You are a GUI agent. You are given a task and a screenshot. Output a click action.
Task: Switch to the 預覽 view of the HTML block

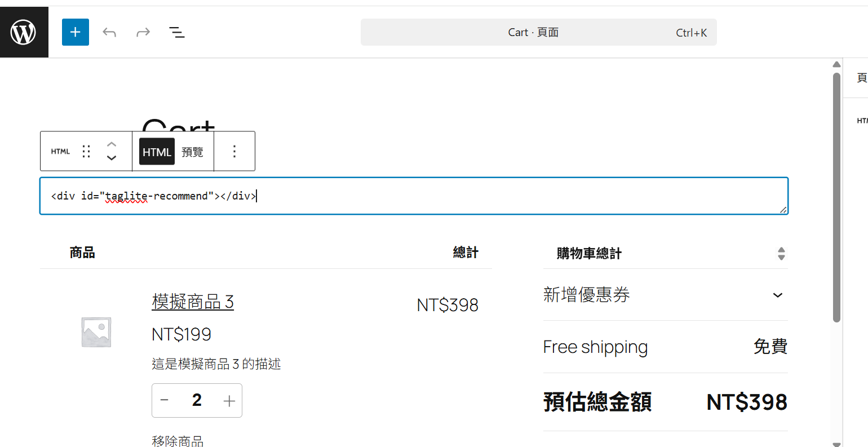(192, 151)
